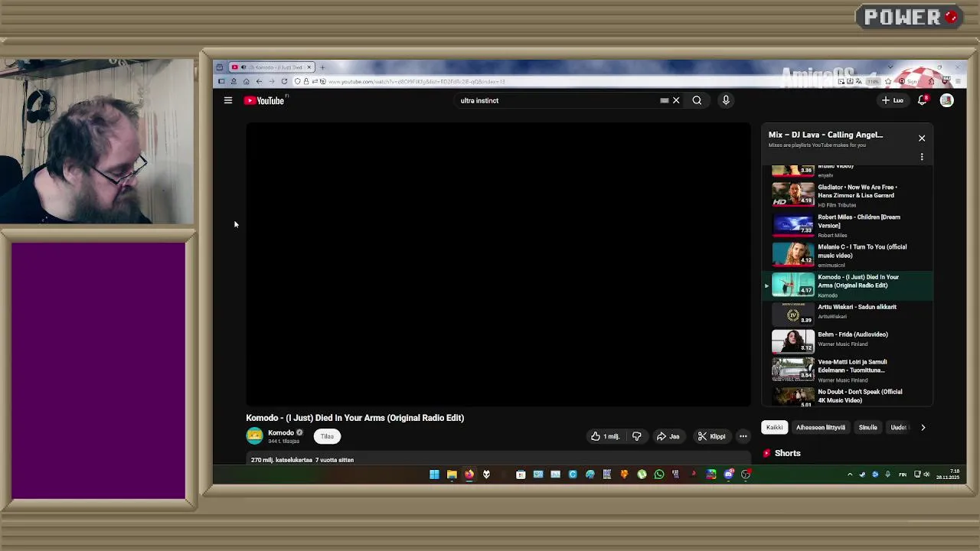Image resolution: width=980 pixels, height=551 pixels.
Task: Open the YouTube hamburger guide menu
Action: point(228,100)
